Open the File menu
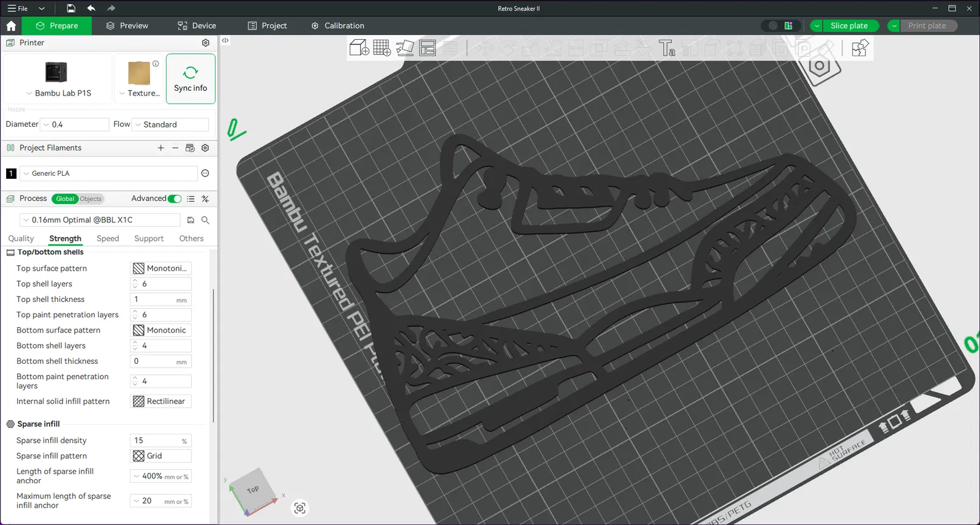The width and height of the screenshot is (980, 525). [x=18, y=9]
